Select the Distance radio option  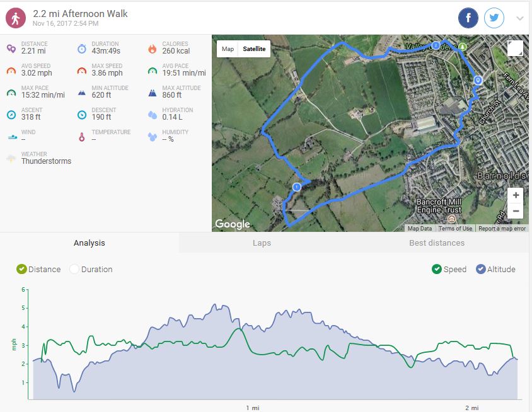pyautogui.click(x=22, y=269)
